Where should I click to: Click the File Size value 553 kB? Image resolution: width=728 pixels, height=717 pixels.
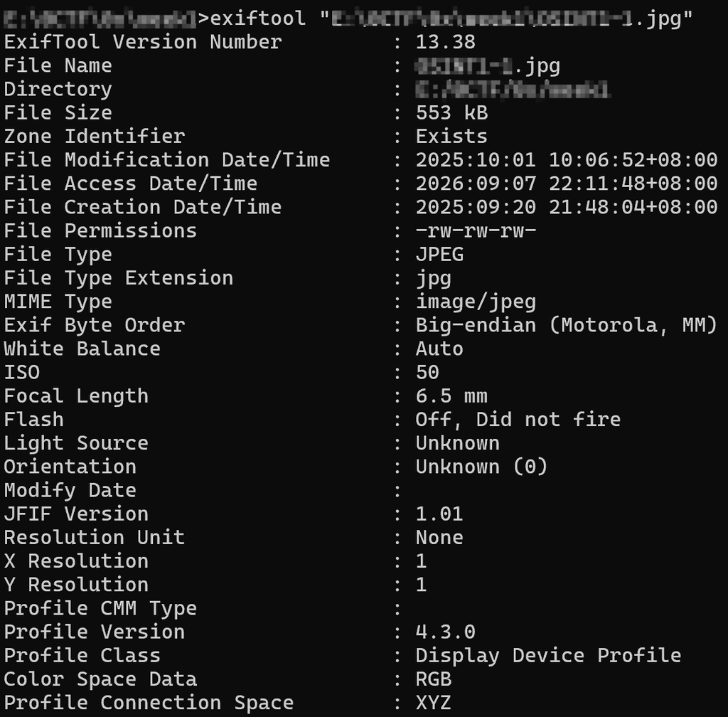click(451, 113)
